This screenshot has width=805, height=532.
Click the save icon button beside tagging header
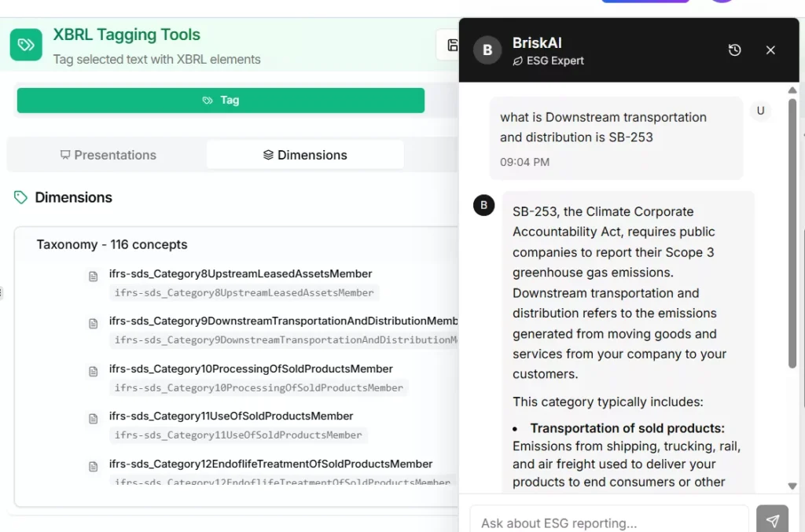pyautogui.click(x=451, y=46)
